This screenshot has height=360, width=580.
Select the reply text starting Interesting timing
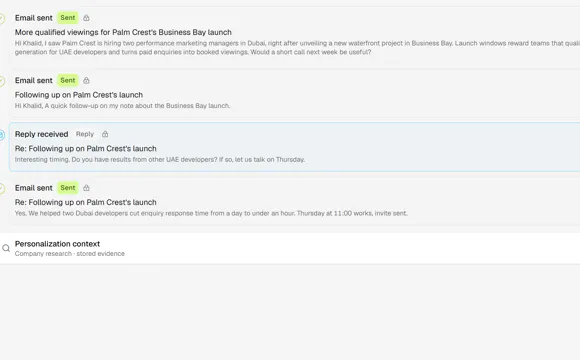tap(160, 160)
